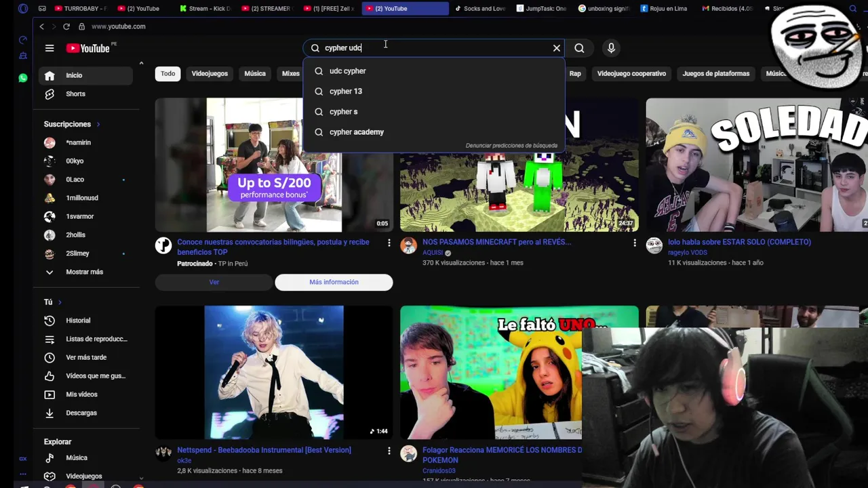Open 1svarmor subscription channel
This screenshot has width=868, height=488.
click(80, 216)
